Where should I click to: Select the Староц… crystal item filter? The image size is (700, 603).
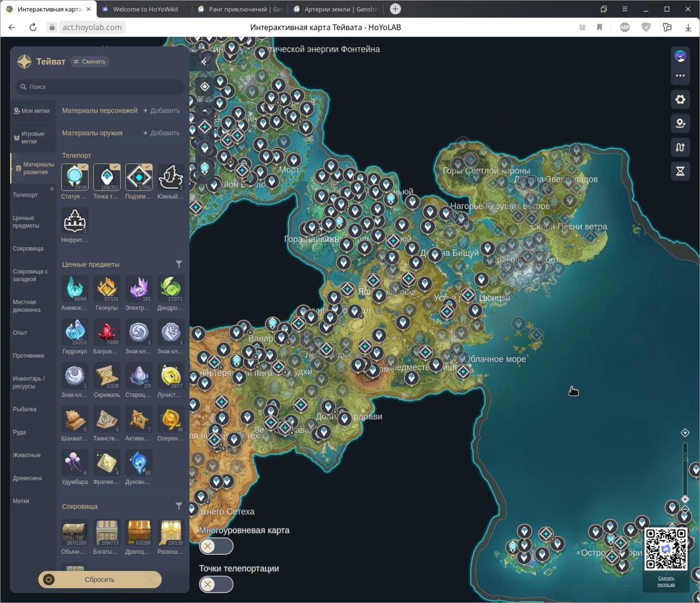(x=139, y=376)
